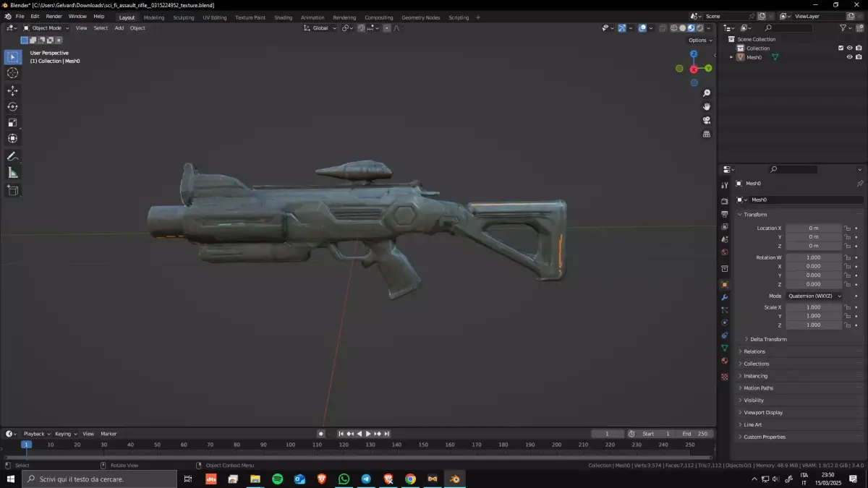
Task: Click the play animation button
Action: click(368, 434)
